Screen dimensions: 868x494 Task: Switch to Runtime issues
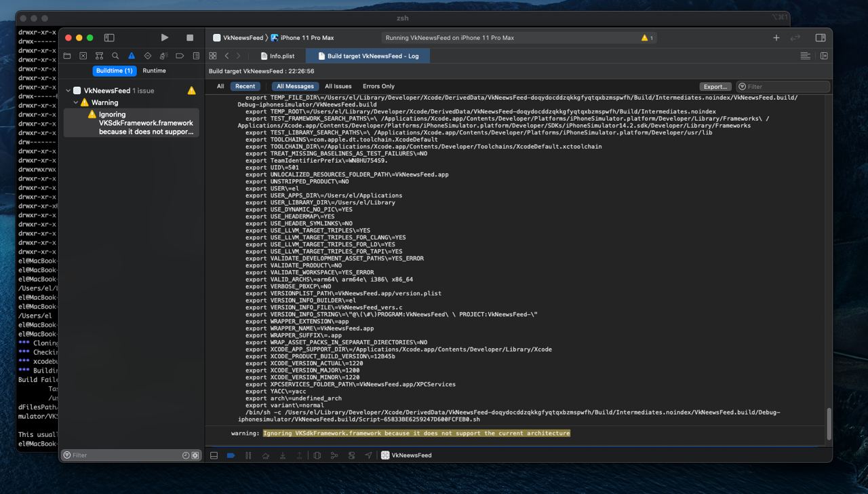pyautogui.click(x=154, y=71)
